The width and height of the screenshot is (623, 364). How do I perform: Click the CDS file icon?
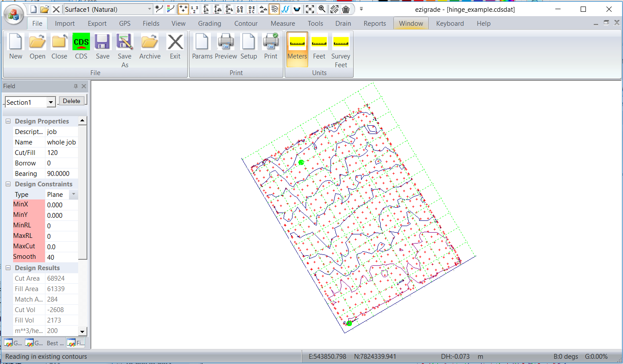81,42
